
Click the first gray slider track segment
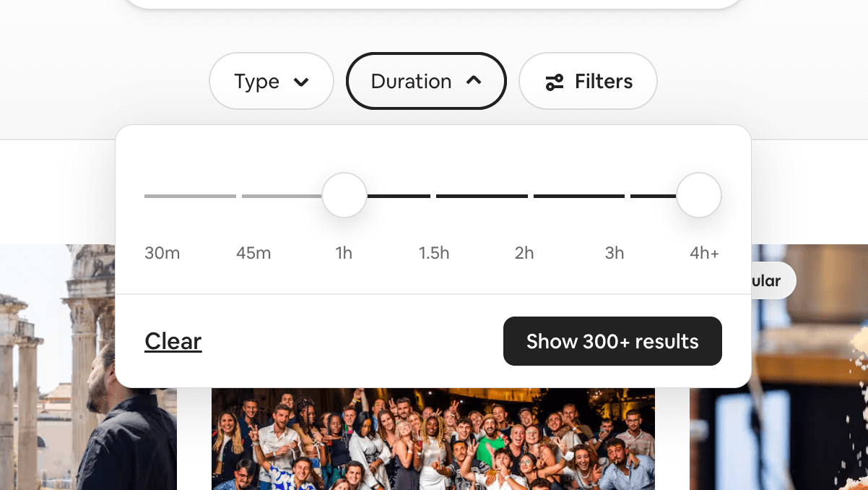[x=190, y=196]
